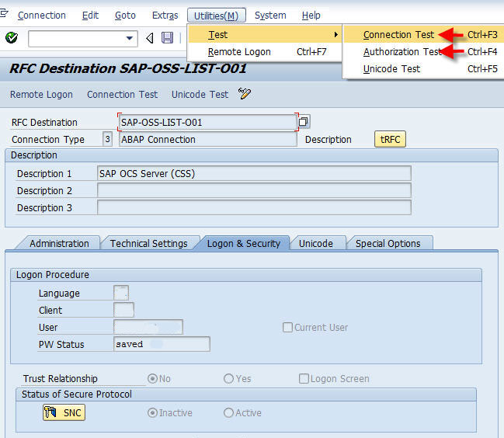The image size is (504, 438).
Task: Click the Client input field
Action: point(123,310)
